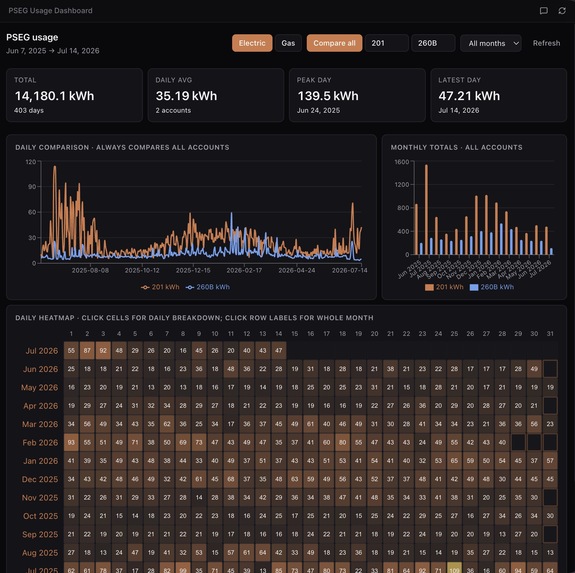The height and width of the screenshot is (573, 575).
Task: Open the comment icon in the title bar
Action: pos(543,11)
